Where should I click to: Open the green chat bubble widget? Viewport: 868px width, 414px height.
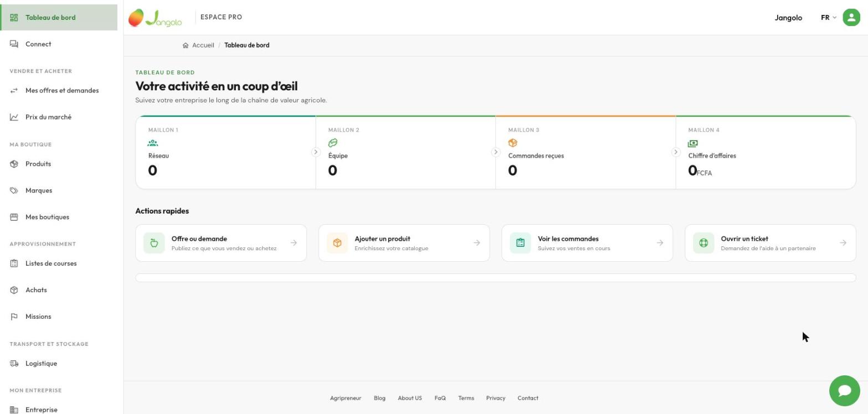coord(844,391)
